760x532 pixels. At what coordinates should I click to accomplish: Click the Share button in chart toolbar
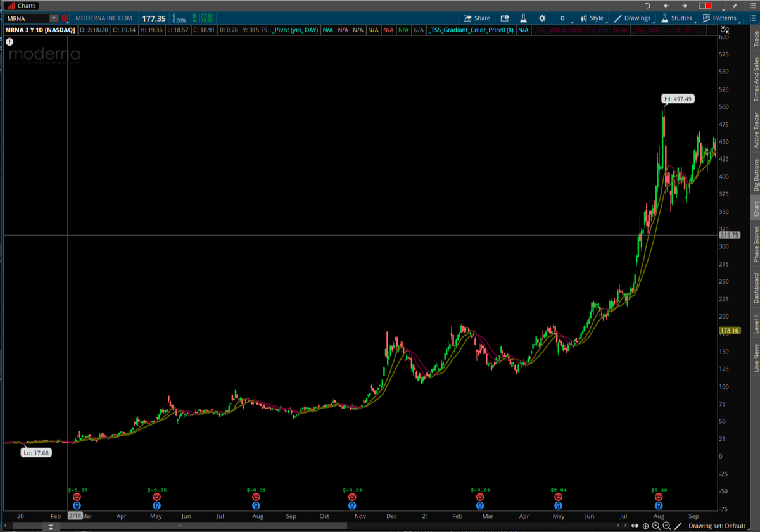click(x=477, y=18)
